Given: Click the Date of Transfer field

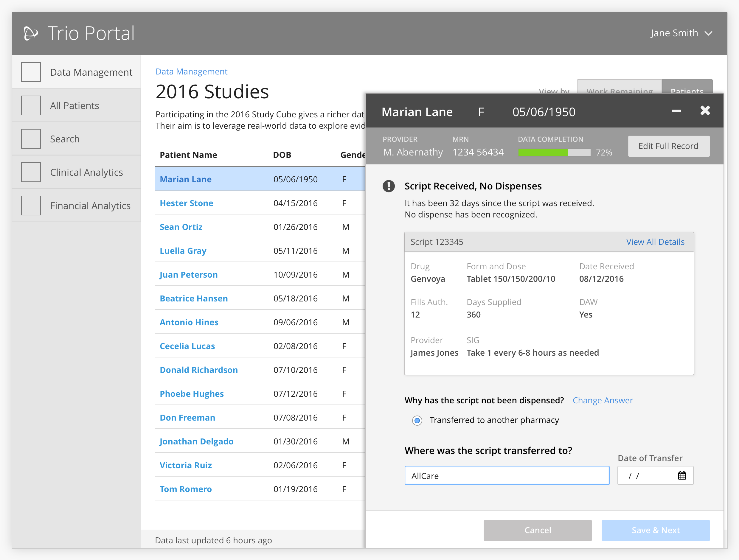Looking at the screenshot, I should (x=655, y=475).
